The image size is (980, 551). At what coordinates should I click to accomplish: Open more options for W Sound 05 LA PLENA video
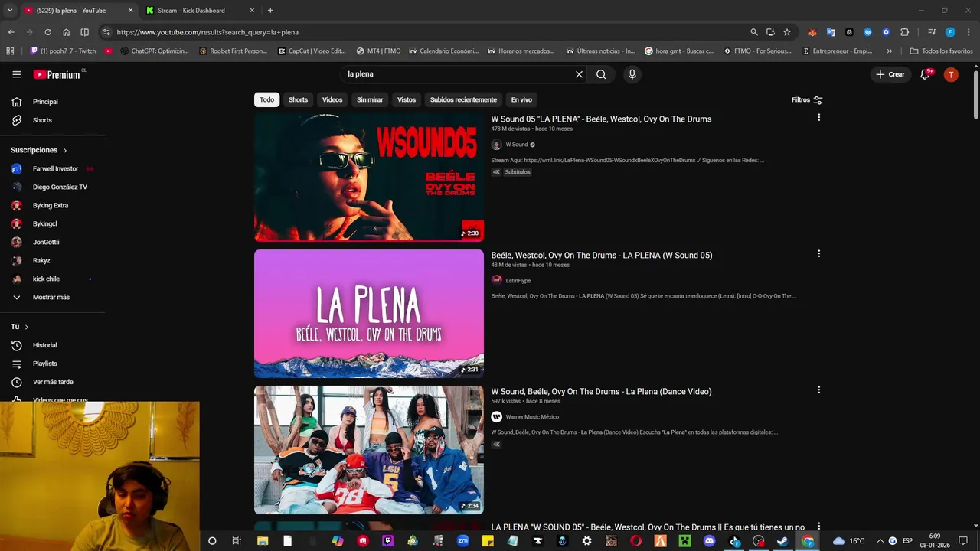coord(818,118)
